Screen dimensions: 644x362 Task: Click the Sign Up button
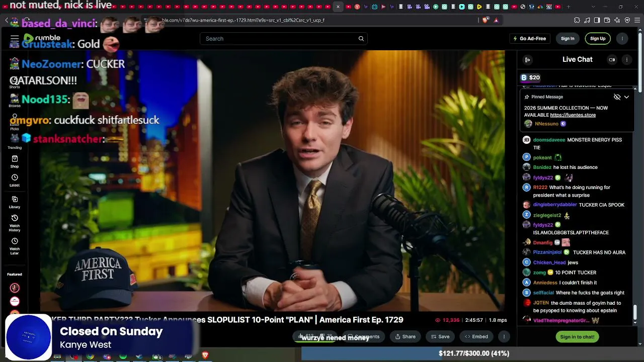click(x=598, y=39)
